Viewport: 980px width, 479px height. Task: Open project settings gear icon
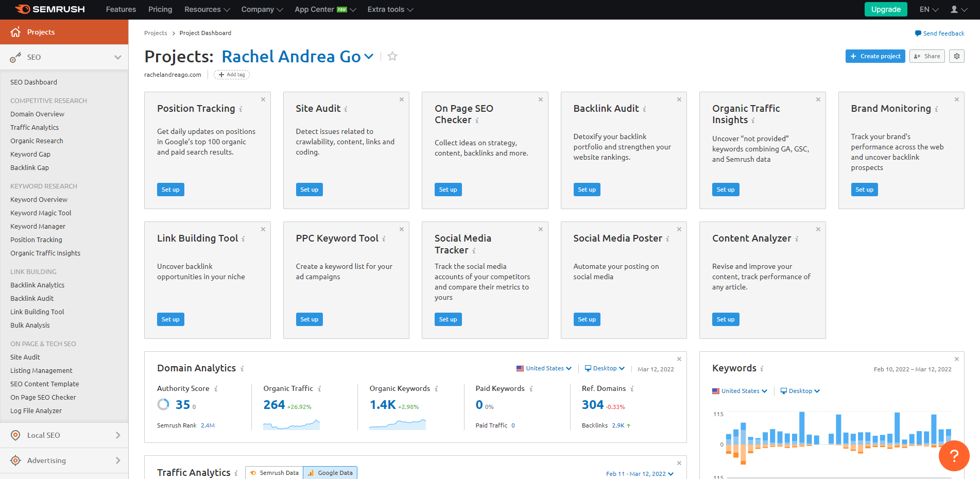pos(957,56)
